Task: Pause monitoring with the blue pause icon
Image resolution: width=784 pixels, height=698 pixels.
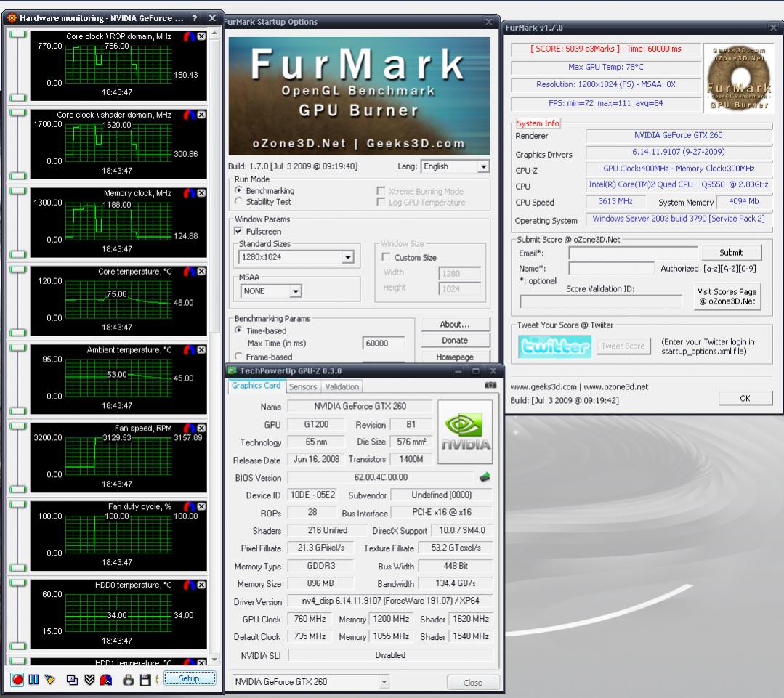Action: click(33, 679)
